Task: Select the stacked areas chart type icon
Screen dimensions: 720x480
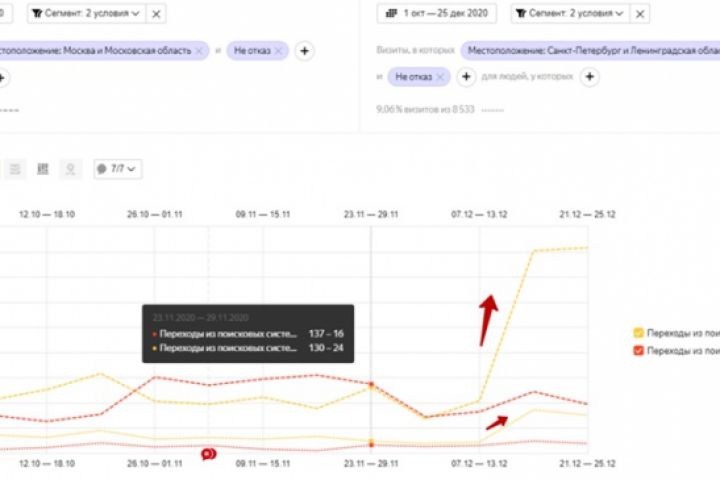Action: pyautogui.click(x=15, y=169)
